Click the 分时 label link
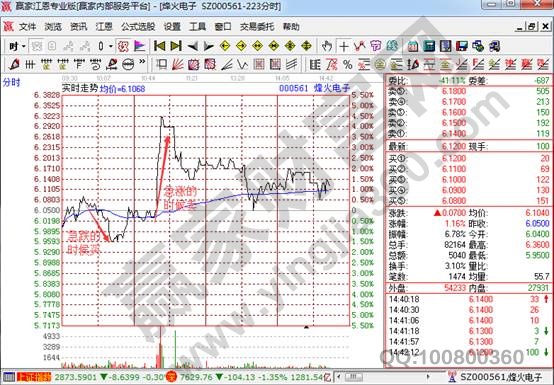Image resolution: width=554 pixels, height=385 pixels. (x=12, y=83)
